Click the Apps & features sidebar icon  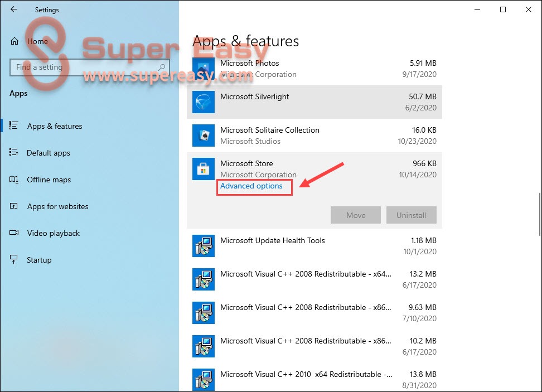tap(14, 125)
